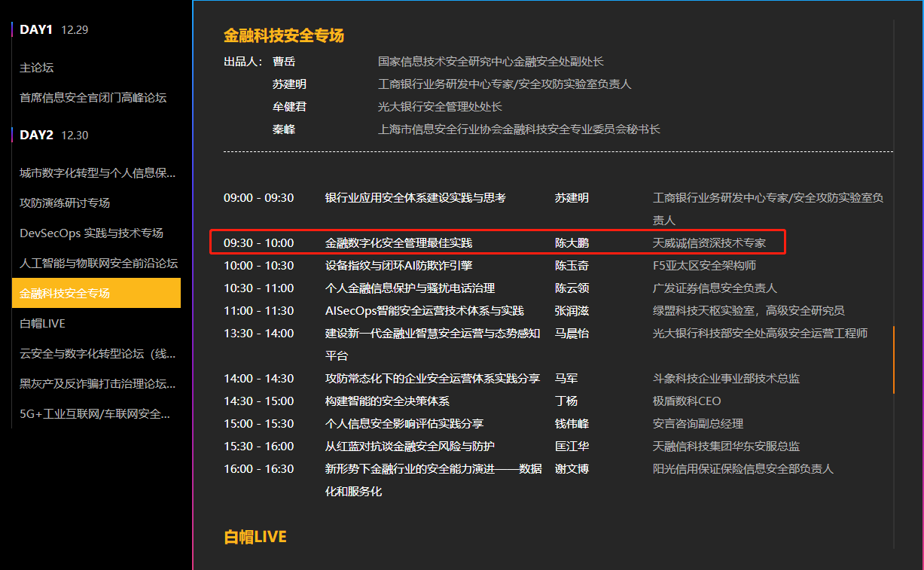Switch to 攻防演练研讨专场
The image size is (924, 570).
tap(96, 203)
